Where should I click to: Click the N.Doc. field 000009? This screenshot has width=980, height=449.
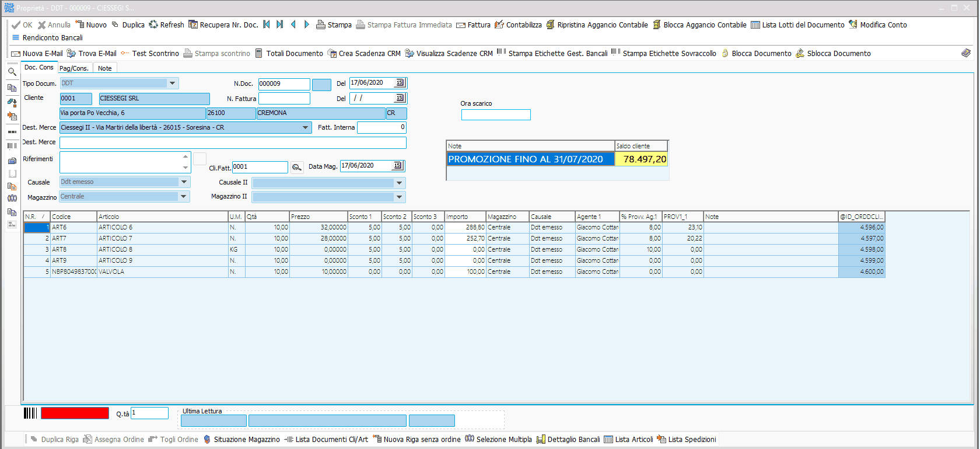tap(284, 84)
